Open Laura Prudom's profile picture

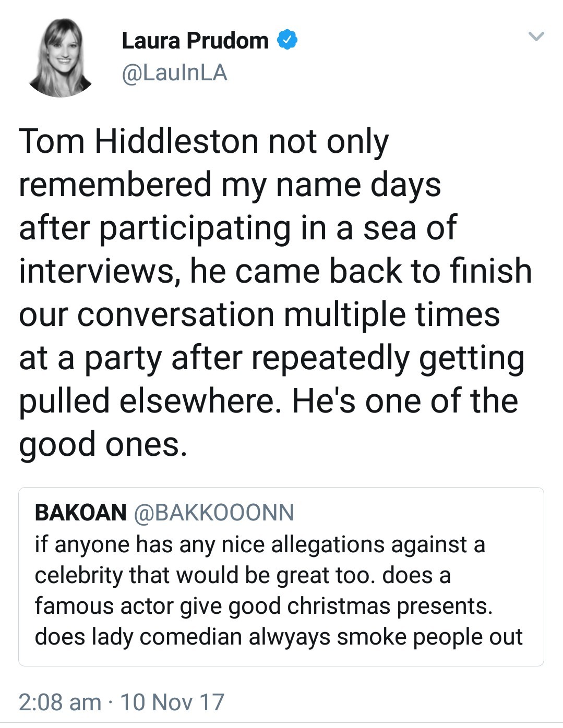pos(60,58)
